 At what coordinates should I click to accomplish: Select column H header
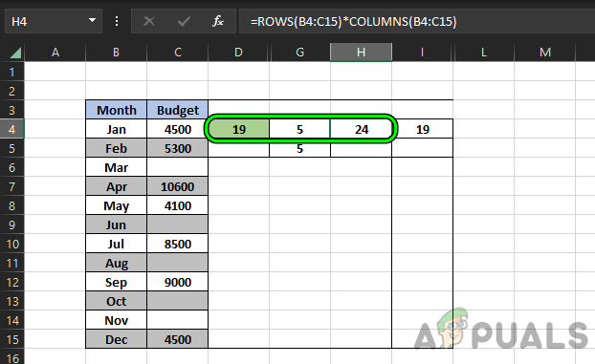361,52
